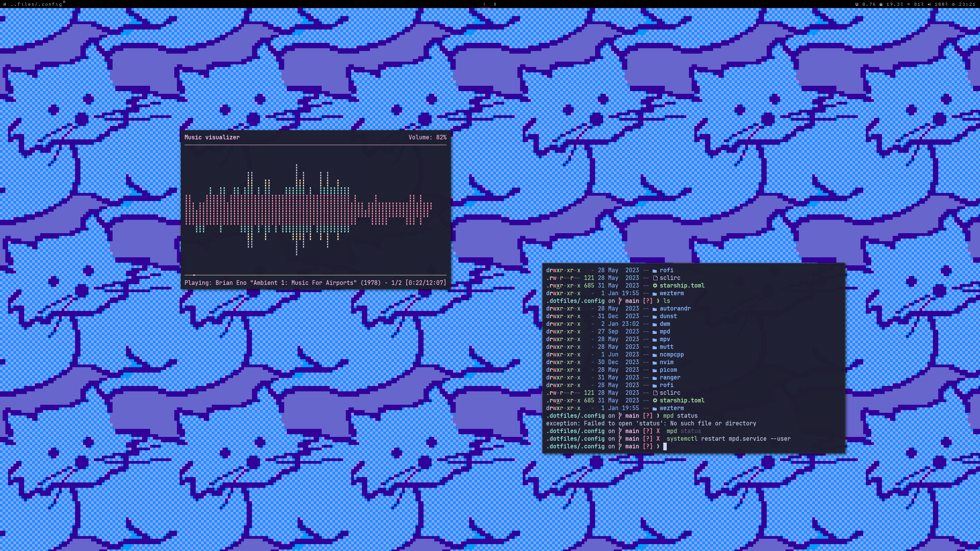Screen dimensions: 980x551
Task: Click the file icon beside lower sclirc
Action: (x=655, y=392)
